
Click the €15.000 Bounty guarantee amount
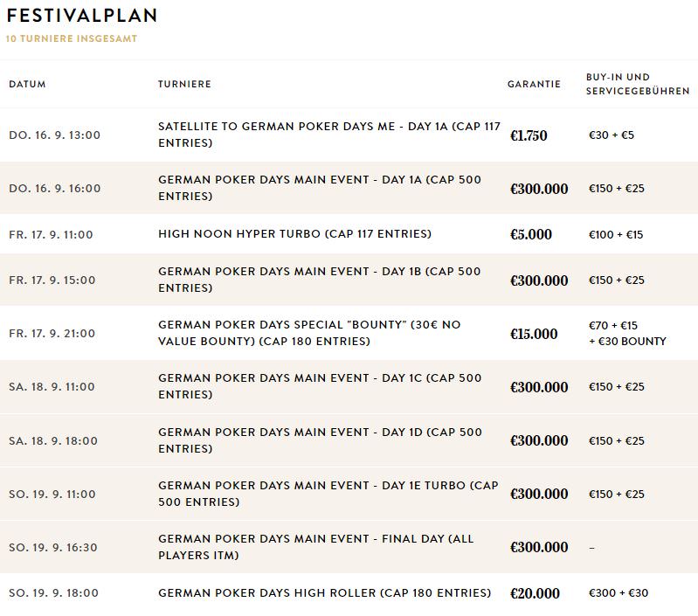coord(534,334)
